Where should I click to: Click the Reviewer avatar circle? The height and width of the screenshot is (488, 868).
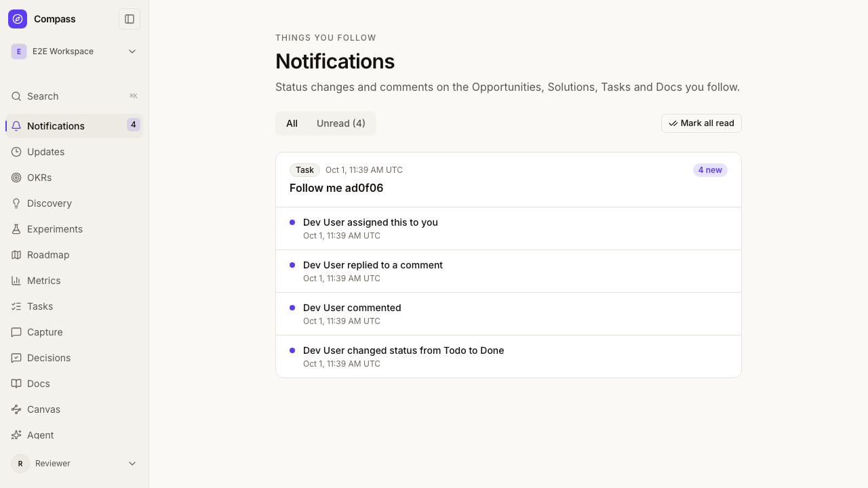click(20, 464)
